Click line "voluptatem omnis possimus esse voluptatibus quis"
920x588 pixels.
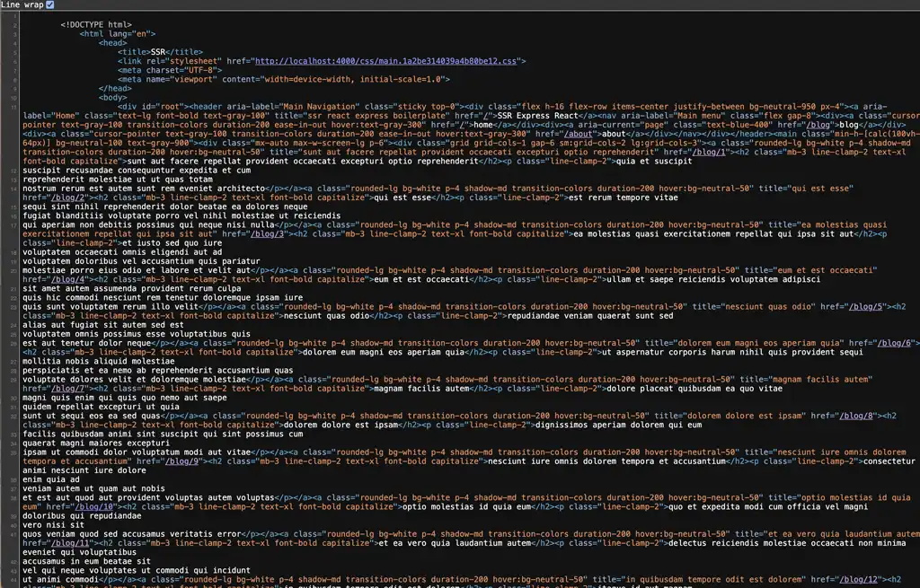pos(137,334)
